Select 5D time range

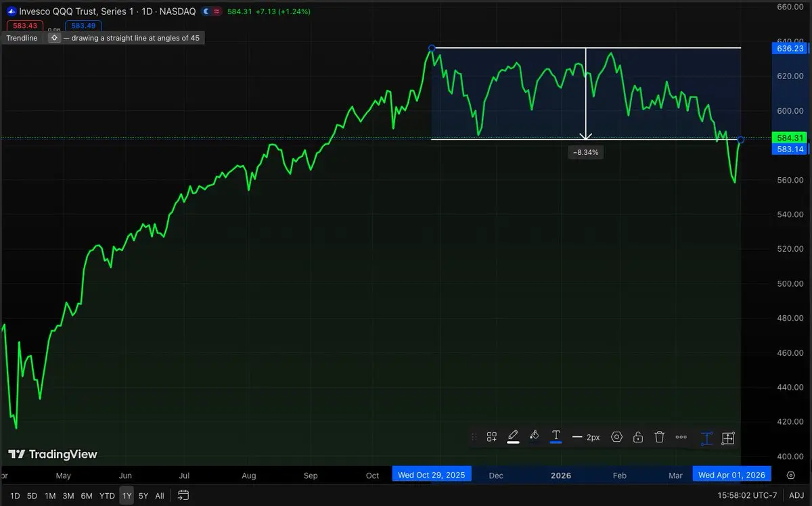32,495
